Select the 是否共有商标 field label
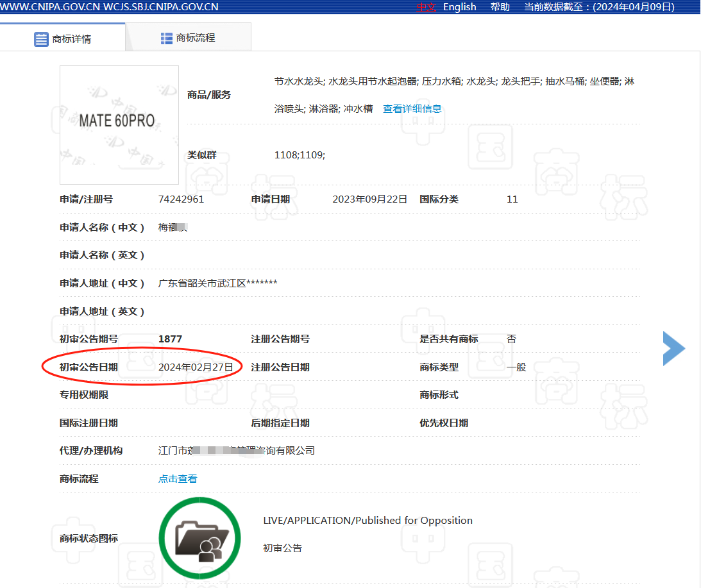 449,339
